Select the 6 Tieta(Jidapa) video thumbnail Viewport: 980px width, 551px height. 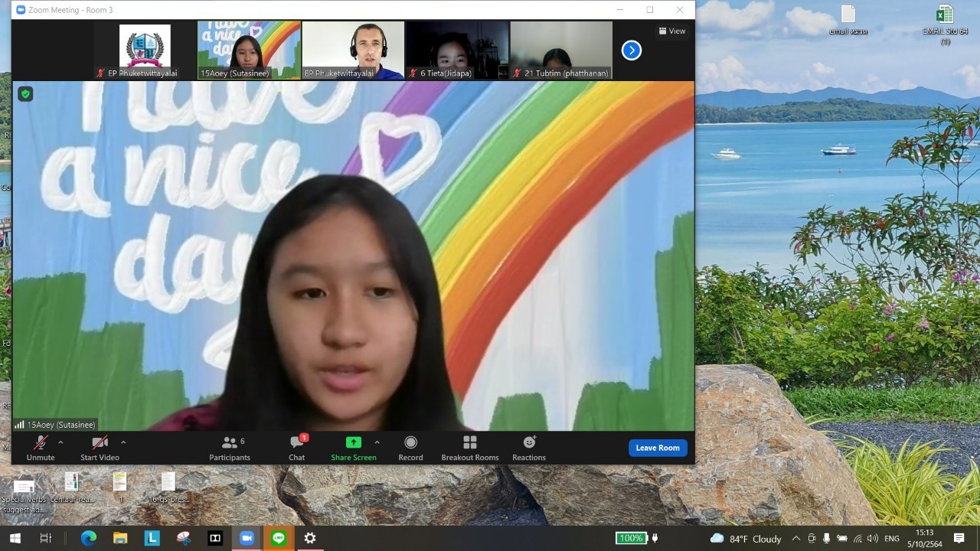pos(457,50)
